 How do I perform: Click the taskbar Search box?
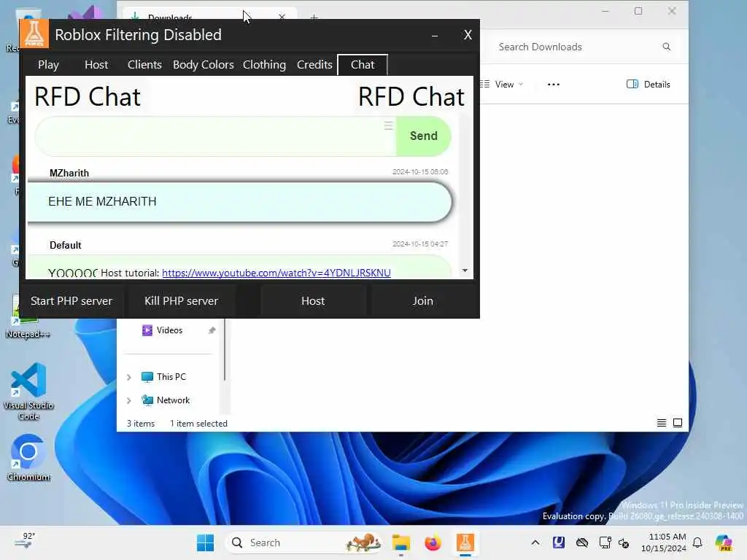tap(305, 542)
